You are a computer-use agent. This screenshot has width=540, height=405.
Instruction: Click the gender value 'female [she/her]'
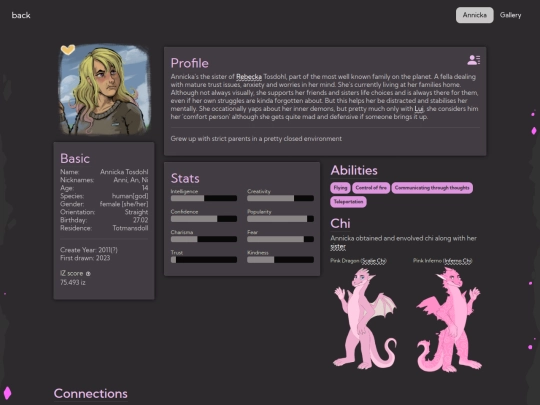(x=124, y=204)
